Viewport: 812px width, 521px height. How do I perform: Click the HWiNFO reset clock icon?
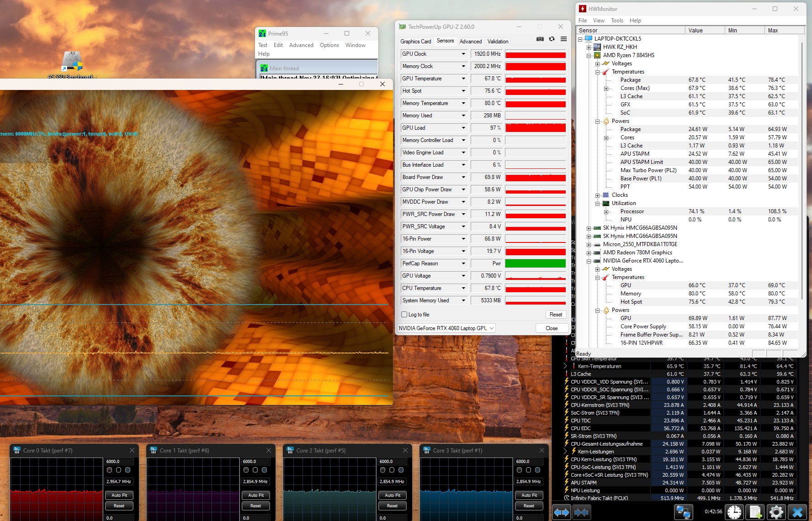pos(734,512)
